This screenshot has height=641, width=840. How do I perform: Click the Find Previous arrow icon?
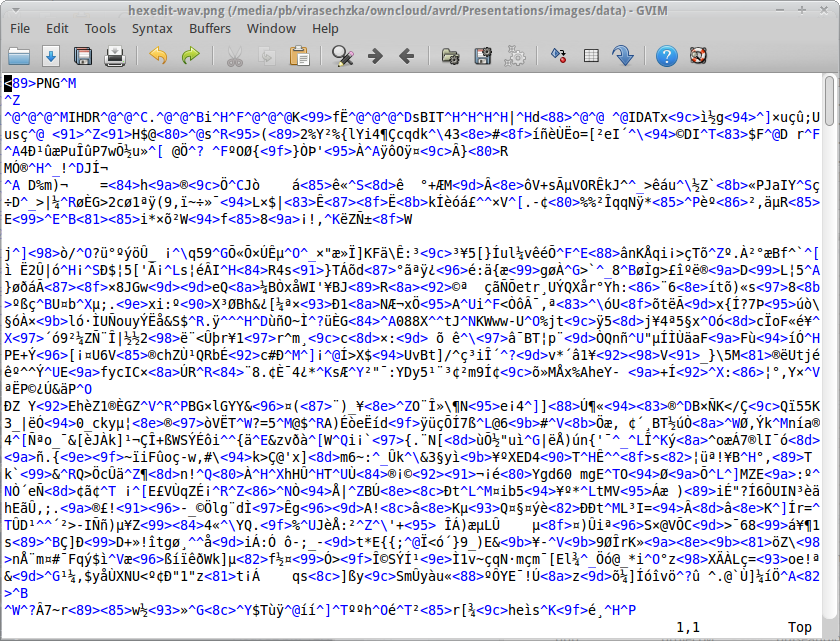[407, 56]
